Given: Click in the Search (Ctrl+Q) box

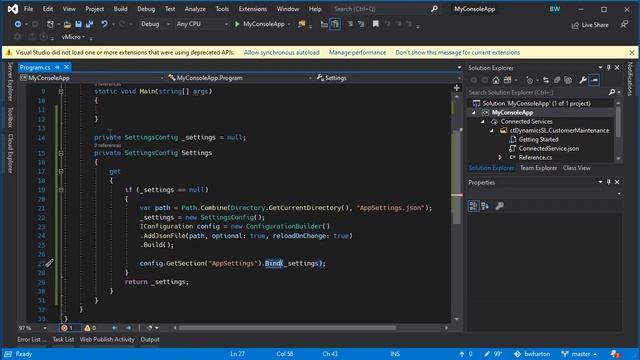Looking at the screenshot, I should [380, 9].
